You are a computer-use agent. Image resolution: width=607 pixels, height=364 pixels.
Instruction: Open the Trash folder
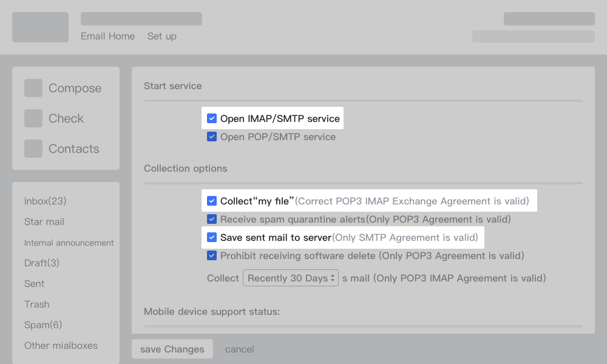click(36, 304)
